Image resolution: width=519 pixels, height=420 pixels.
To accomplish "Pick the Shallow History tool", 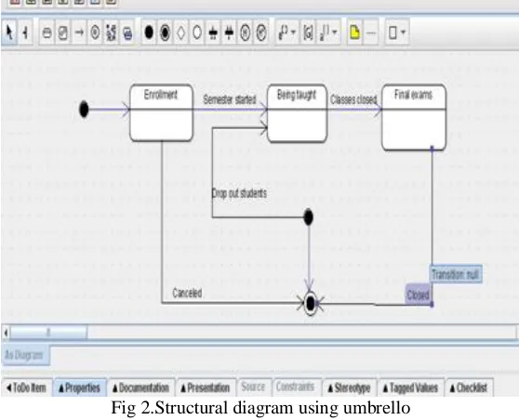I will coord(245,33).
